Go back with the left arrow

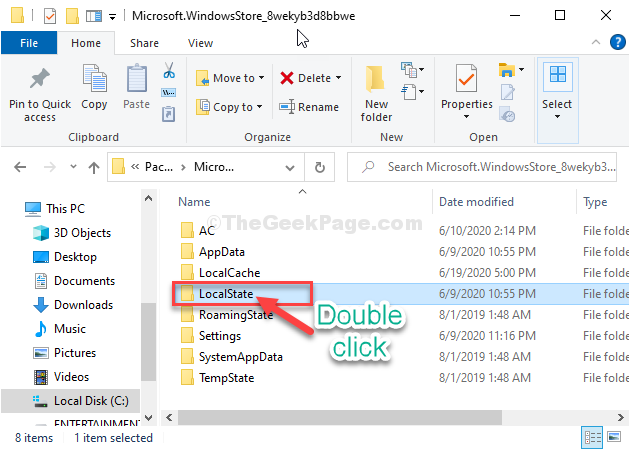click(x=20, y=167)
